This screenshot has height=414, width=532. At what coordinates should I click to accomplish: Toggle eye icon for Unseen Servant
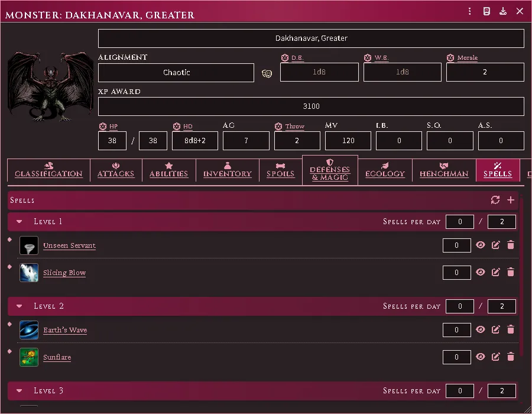pyautogui.click(x=481, y=245)
